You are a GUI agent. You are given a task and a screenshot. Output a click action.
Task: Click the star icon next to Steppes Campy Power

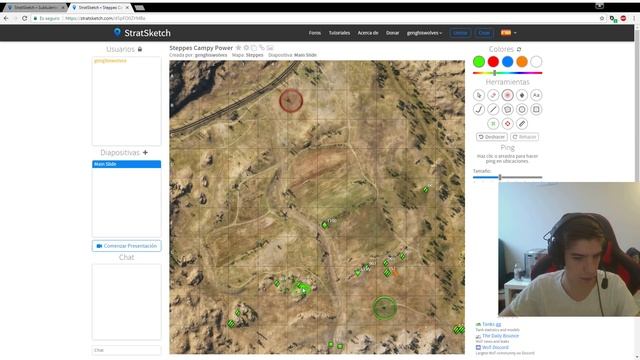(238, 48)
